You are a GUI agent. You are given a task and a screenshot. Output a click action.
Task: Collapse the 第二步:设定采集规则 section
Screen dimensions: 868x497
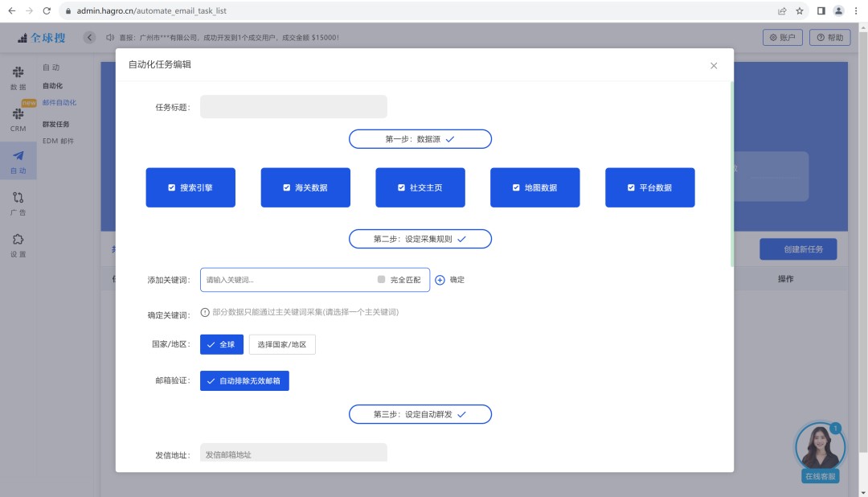pos(420,239)
